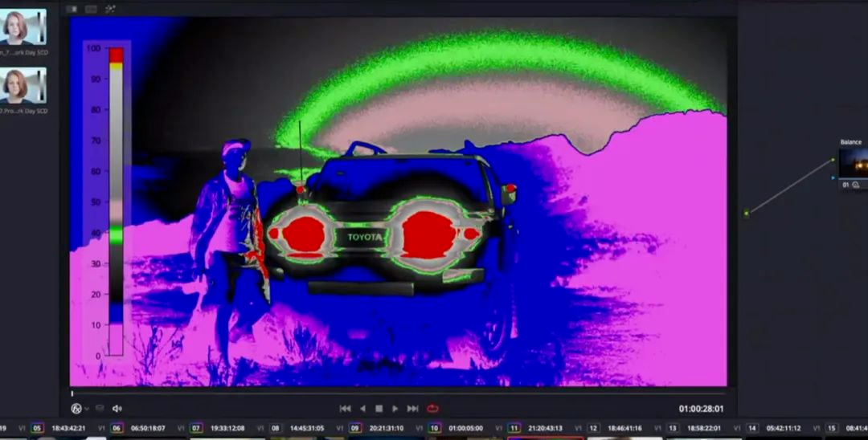This screenshot has width=868, height=440.
Task: Click clip timecode 21:20:43:13
Action: [x=545, y=429]
